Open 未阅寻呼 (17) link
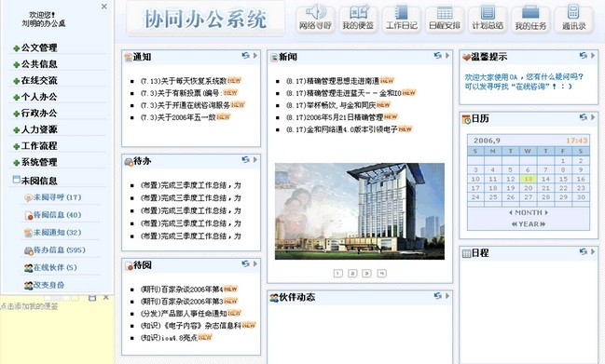The height and width of the screenshot is (364, 605). tap(53, 197)
